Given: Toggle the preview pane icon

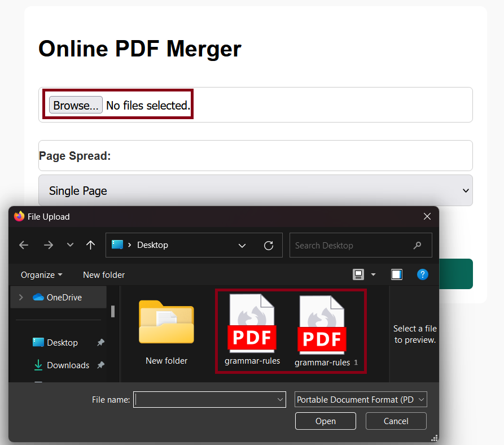Looking at the screenshot, I should tap(397, 274).
